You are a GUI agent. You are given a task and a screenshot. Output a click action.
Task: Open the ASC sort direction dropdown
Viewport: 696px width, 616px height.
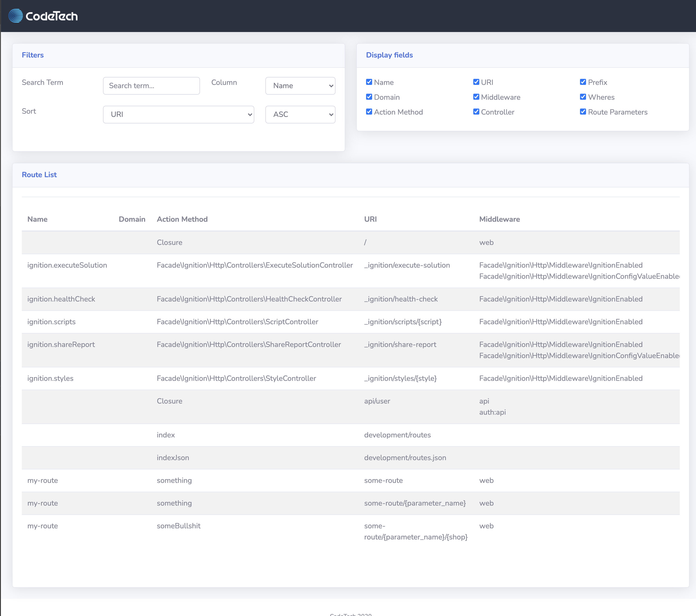tap(300, 114)
